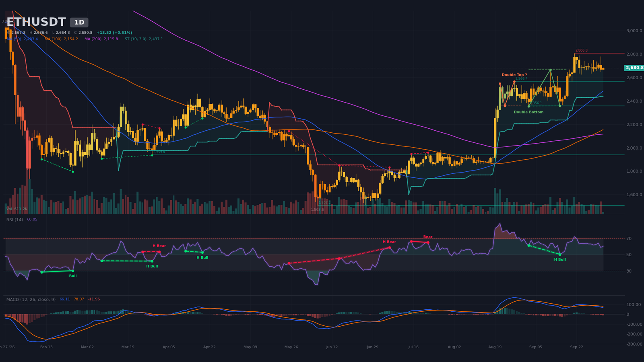
Task: Click the 2,566.4 level label
Action: 521,79
